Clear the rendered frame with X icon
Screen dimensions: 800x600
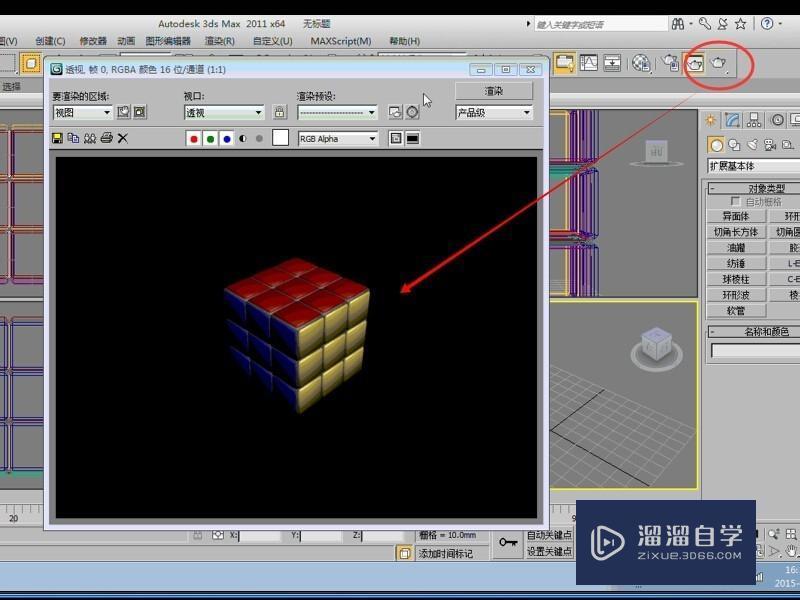pyautogui.click(x=122, y=138)
